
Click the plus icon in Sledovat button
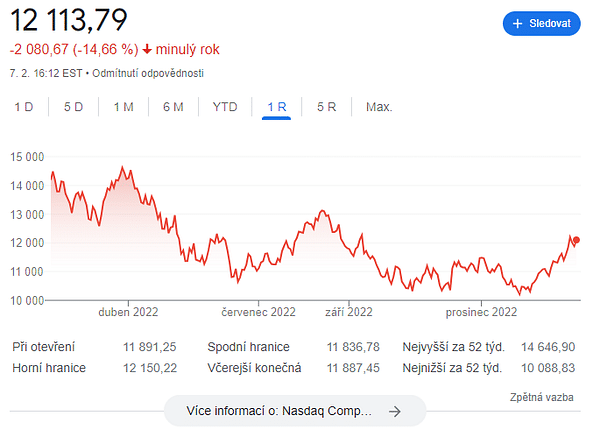pos(517,24)
